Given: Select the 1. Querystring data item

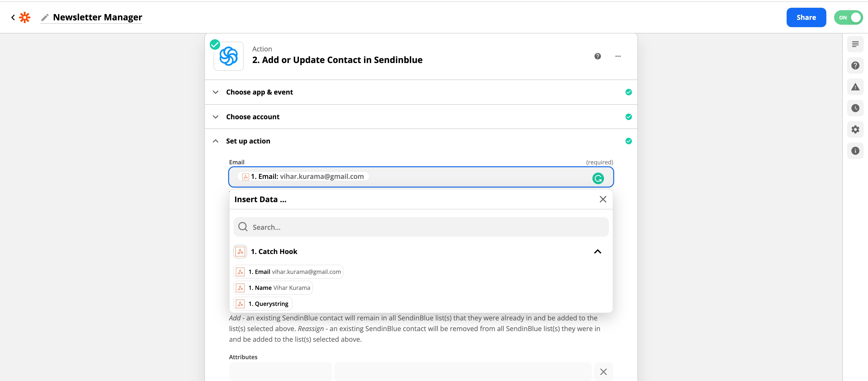Looking at the screenshot, I should 263,304.
